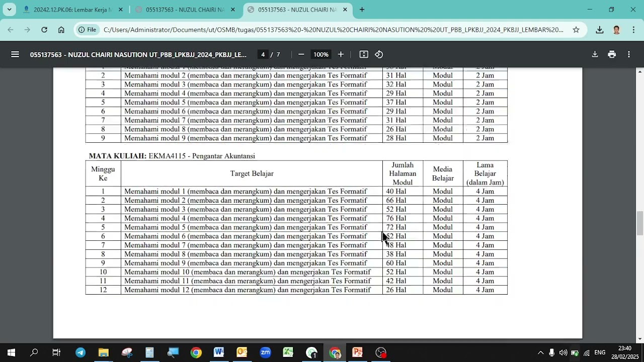The image size is (644, 362).
Task: Zoom out with the minus icon
Action: [x=301, y=54]
